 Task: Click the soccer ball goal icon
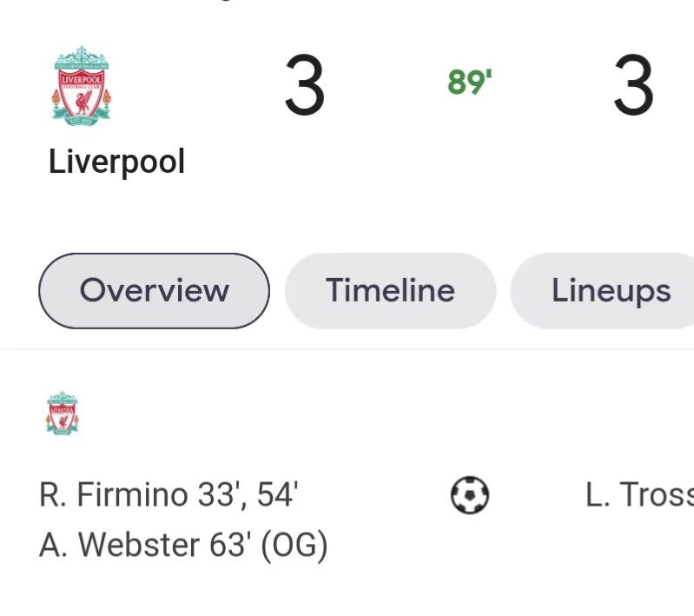470,495
